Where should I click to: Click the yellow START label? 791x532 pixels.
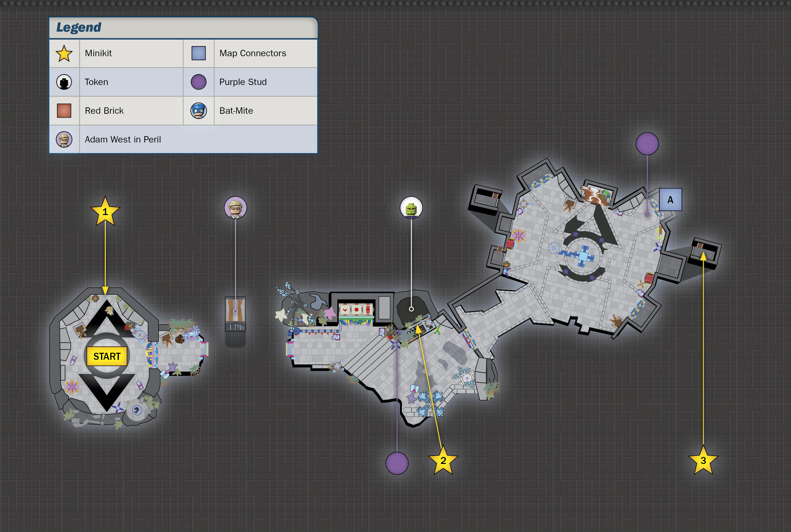point(107,356)
